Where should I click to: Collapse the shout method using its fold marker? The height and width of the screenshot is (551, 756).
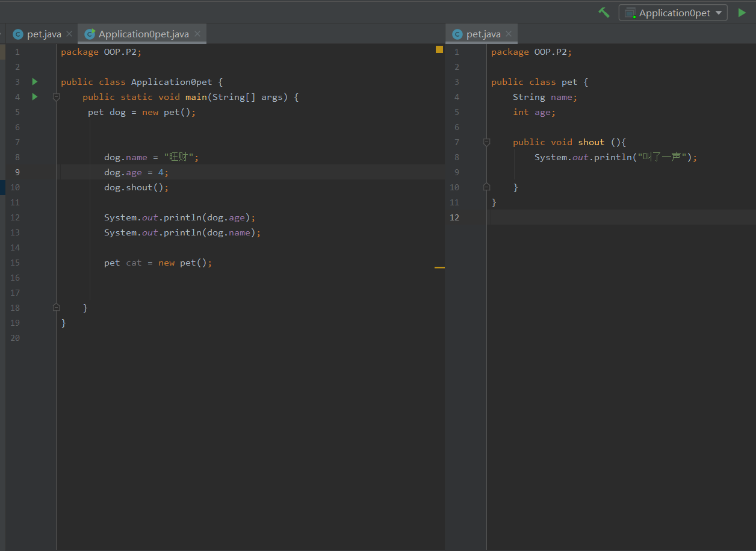(x=487, y=142)
